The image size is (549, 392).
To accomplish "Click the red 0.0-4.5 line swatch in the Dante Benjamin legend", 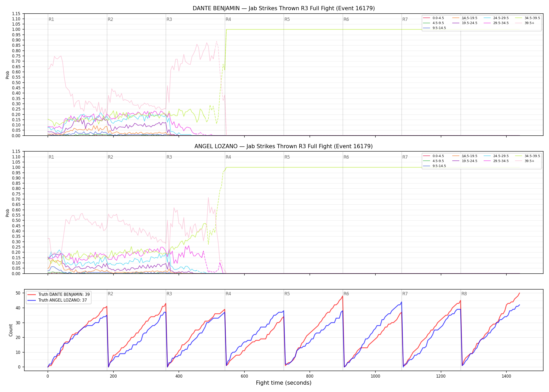I will pyautogui.click(x=426, y=18).
